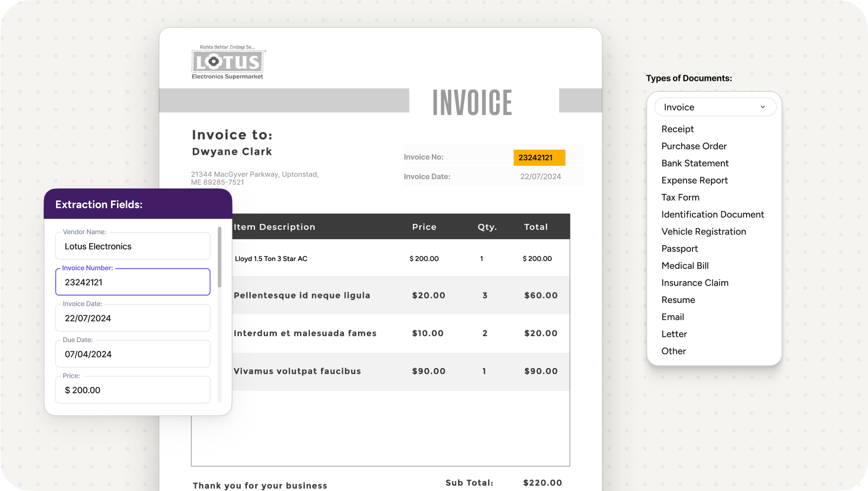Click Pellentesque id neque ligula item
The image size is (868, 491).
302,296
